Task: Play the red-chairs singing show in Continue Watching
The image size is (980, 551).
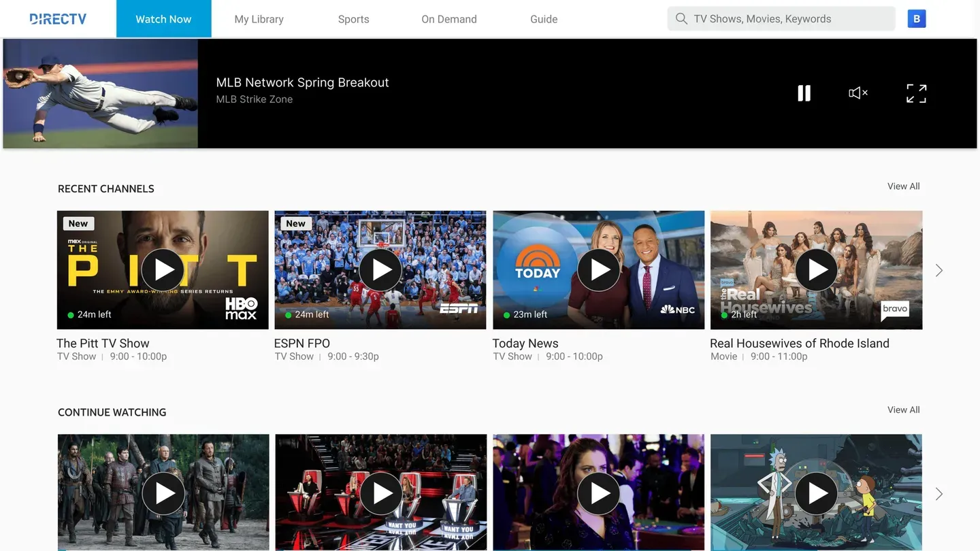Action: point(381,493)
